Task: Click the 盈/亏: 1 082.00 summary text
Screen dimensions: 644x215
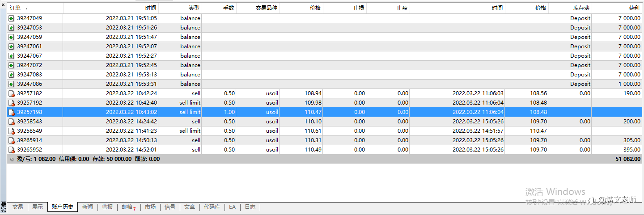Action: [36, 159]
